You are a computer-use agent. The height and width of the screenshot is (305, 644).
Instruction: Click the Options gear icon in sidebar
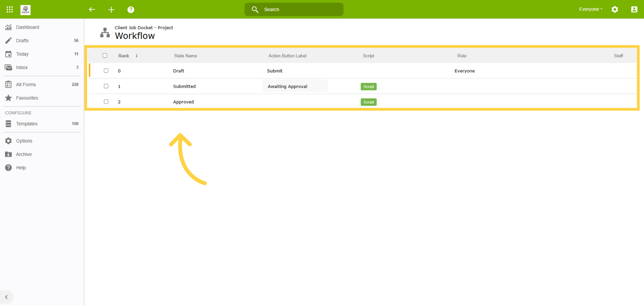[x=9, y=141]
